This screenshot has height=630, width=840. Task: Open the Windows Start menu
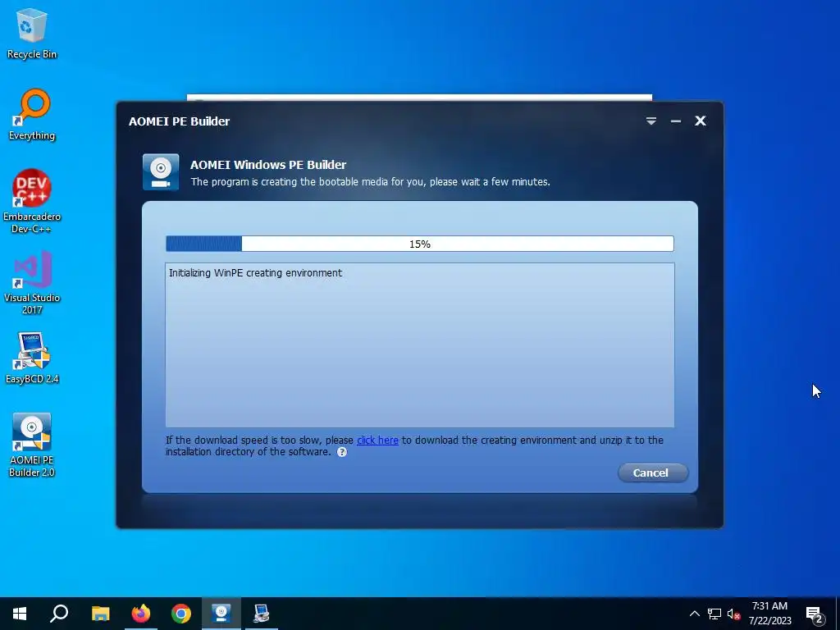20,614
